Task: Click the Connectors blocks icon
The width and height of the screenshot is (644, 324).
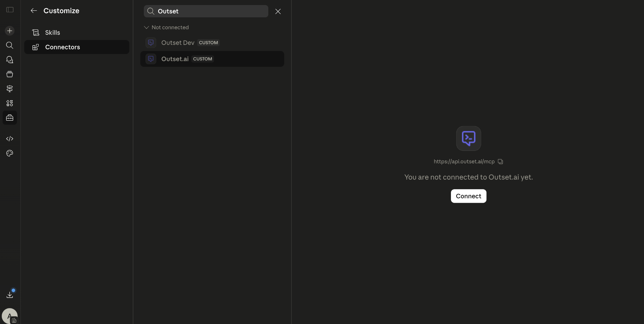Action: pyautogui.click(x=36, y=47)
